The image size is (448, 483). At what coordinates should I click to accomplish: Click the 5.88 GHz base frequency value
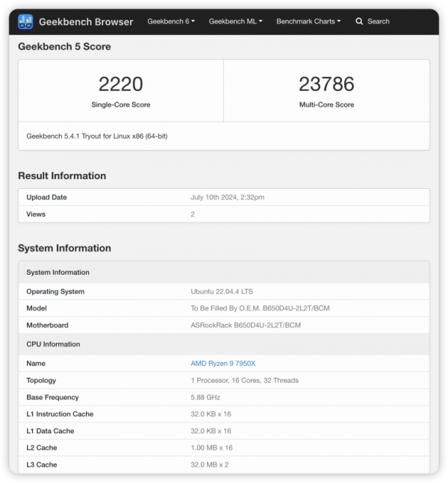tap(207, 397)
